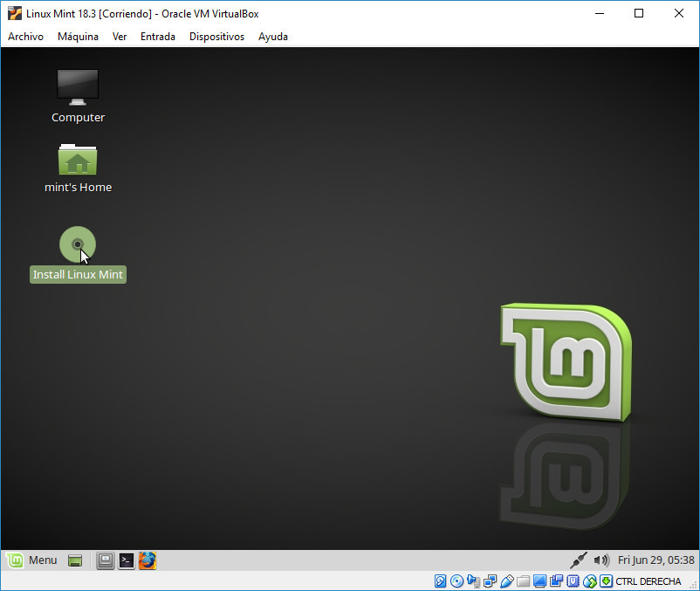Minimize the VirtualBox window

point(600,13)
